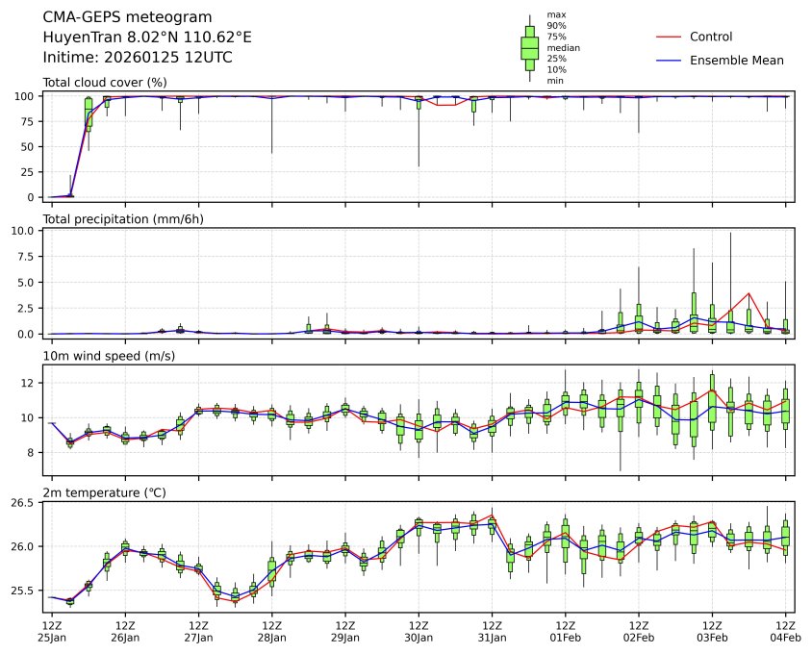Click the 'Total cloud cover (%)' panel title

(x=105, y=83)
